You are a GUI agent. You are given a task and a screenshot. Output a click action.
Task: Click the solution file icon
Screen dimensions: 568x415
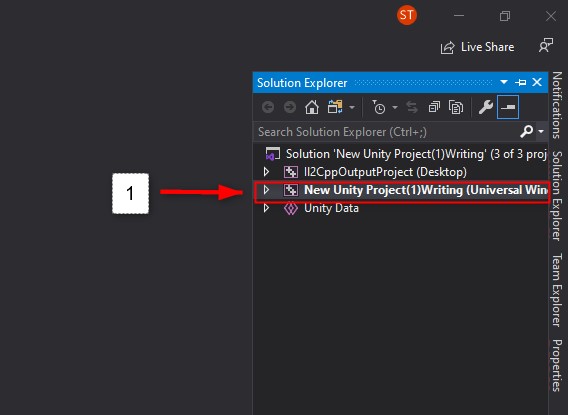pyautogui.click(x=273, y=154)
